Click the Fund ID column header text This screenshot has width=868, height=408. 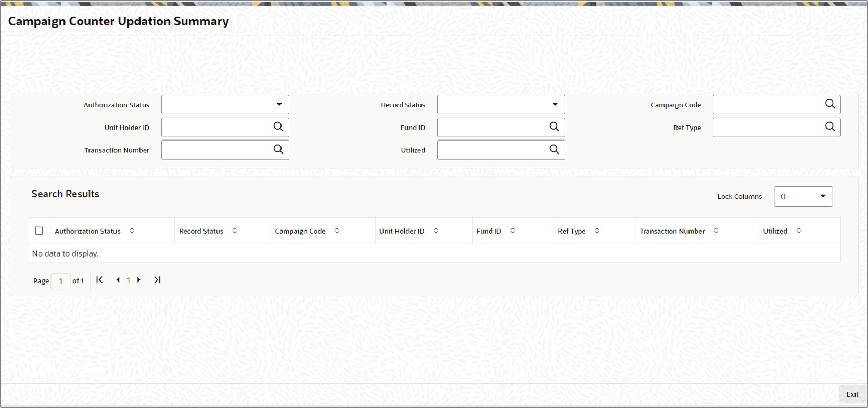click(x=489, y=231)
